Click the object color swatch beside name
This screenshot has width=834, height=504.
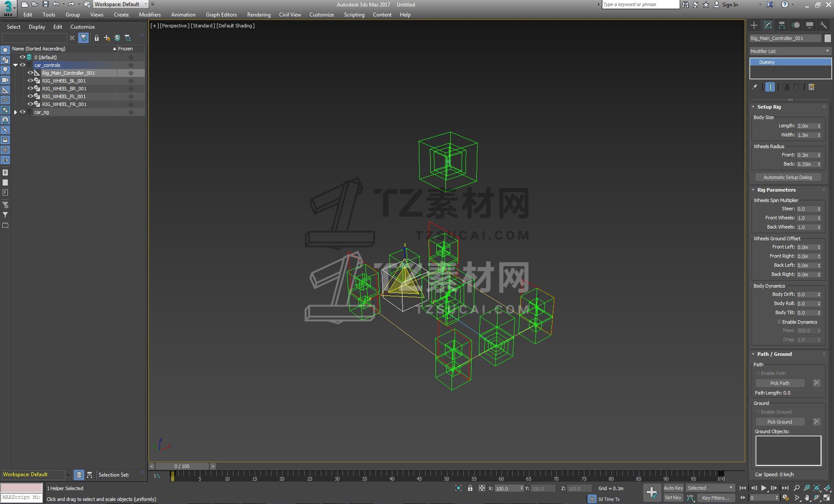coord(827,38)
